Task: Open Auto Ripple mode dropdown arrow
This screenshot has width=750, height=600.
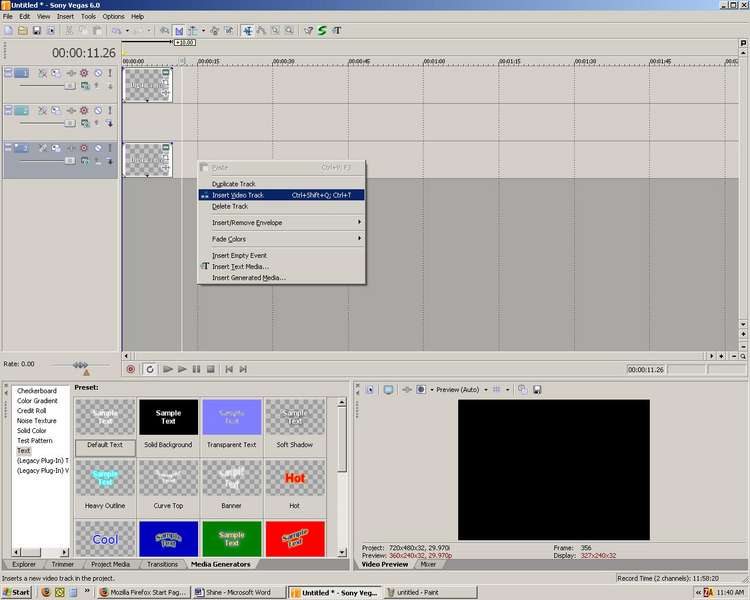Action: click(203, 31)
